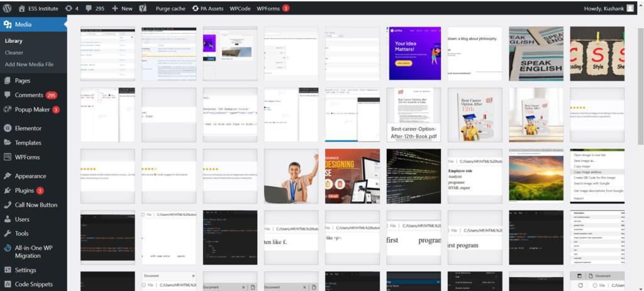644x291 pixels.
Task: Open the comments bubble icon showing 295
Action: pos(88,8)
